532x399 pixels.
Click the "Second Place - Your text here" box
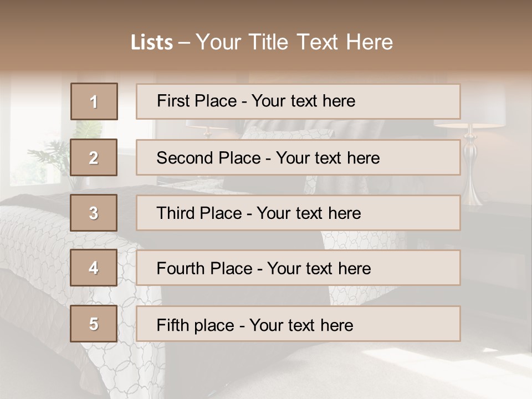click(298, 157)
